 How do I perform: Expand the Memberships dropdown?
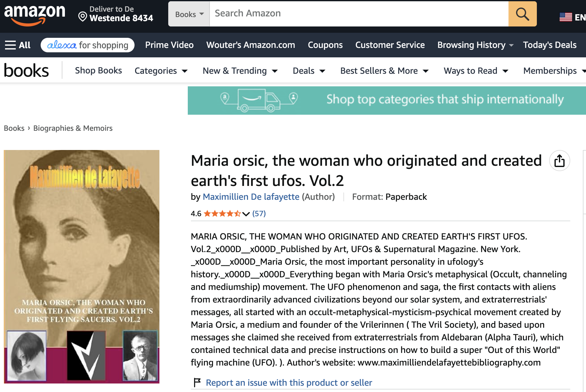point(554,71)
